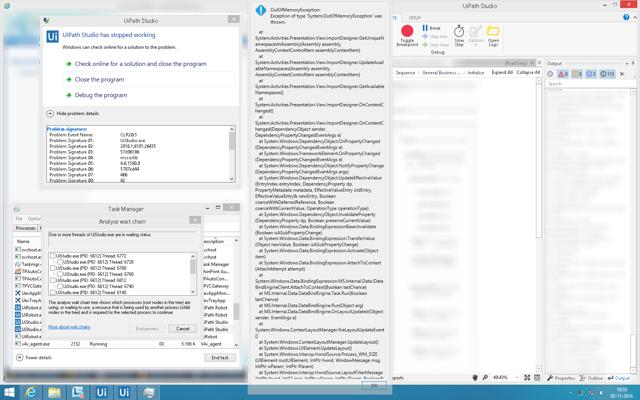Switch to the SETUP ribbon tab
640x400 pixels.
click(415, 18)
